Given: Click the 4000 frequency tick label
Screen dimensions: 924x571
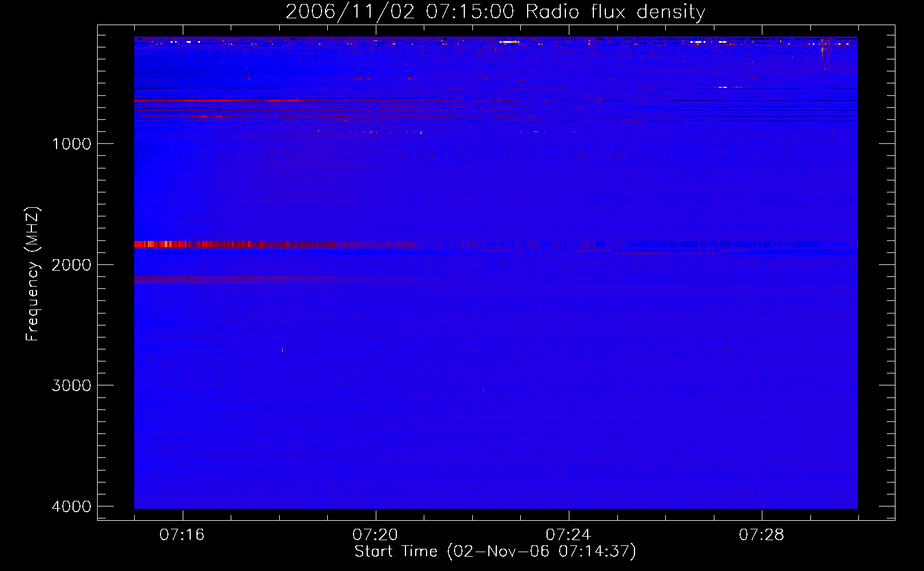Looking at the screenshot, I should coord(71,506).
